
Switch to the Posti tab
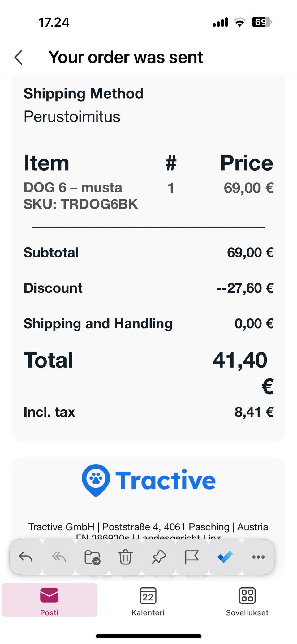pyautogui.click(x=49, y=600)
